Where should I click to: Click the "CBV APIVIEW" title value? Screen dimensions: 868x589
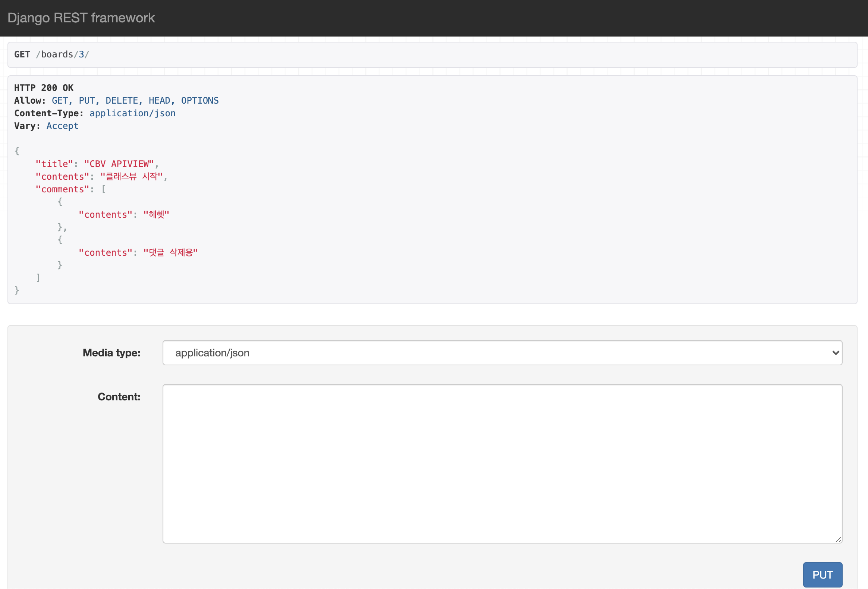point(119,164)
